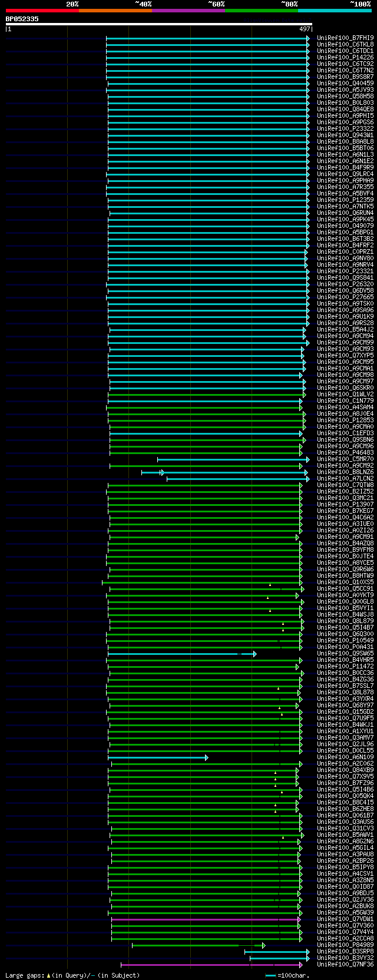
Task: Select the UniRef100_A9RS28 label
Action: 345,323
